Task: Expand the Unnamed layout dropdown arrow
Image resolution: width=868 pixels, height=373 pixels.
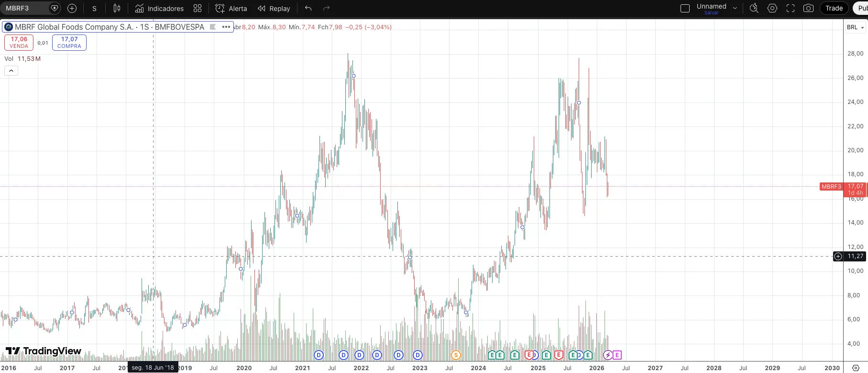Action: point(735,8)
